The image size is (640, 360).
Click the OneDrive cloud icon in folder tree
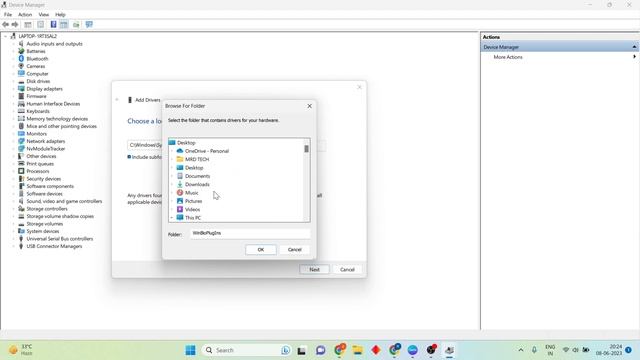pyautogui.click(x=180, y=151)
